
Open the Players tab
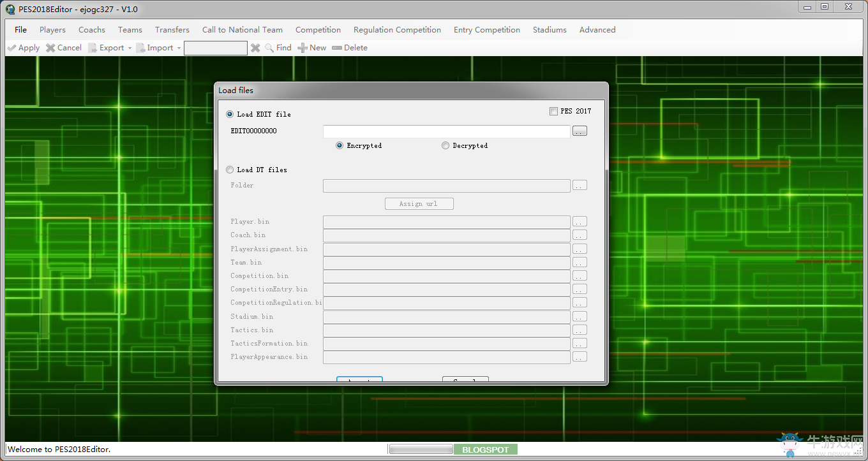coord(52,29)
